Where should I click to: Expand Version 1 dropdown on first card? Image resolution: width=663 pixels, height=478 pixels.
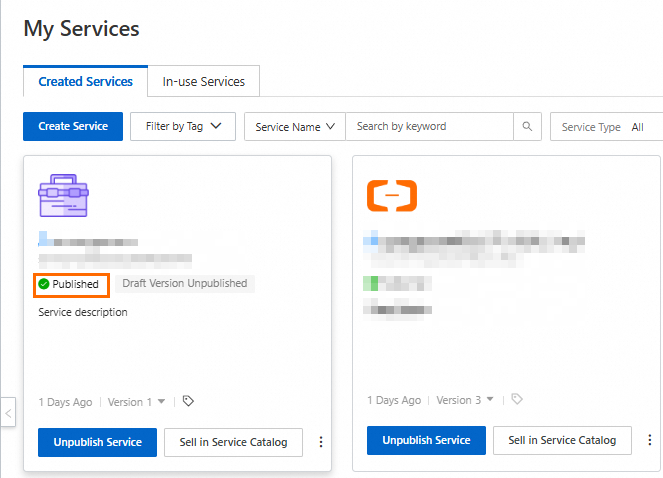pos(137,402)
